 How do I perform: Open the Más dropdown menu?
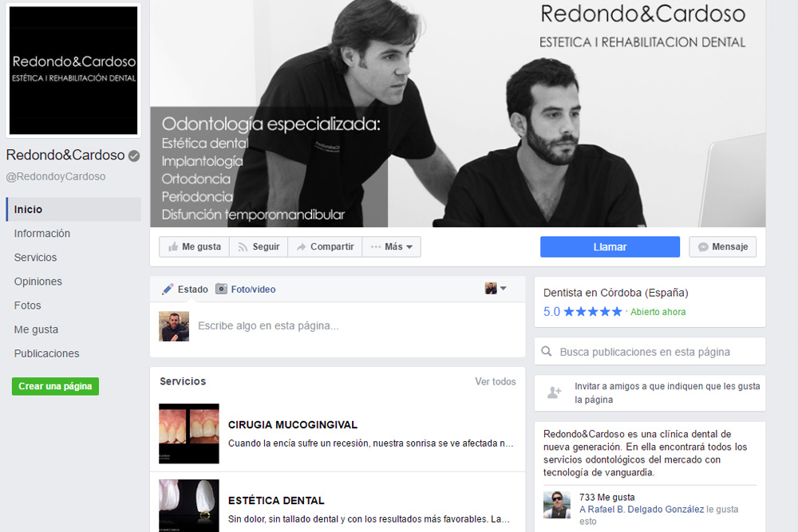pyautogui.click(x=391, y=246)
